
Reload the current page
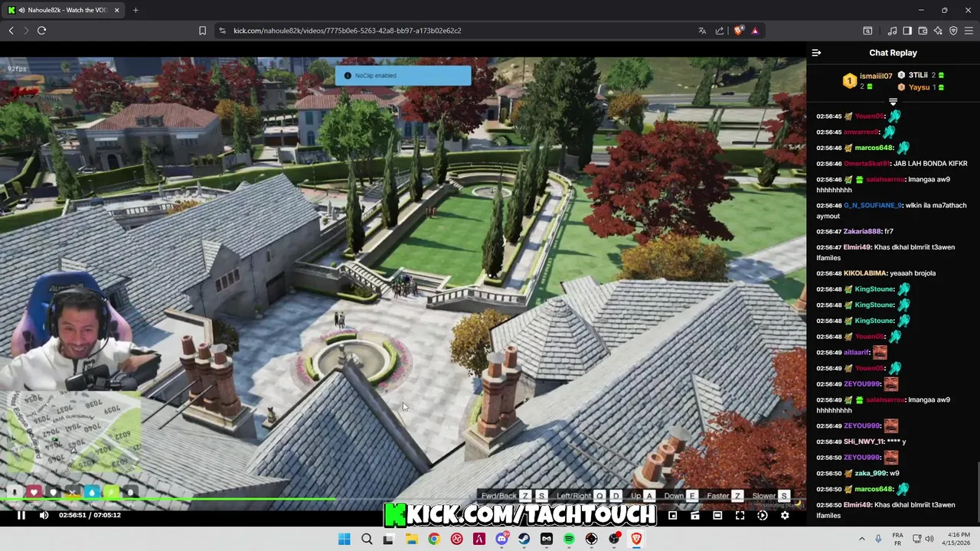[x=41, y=31]
